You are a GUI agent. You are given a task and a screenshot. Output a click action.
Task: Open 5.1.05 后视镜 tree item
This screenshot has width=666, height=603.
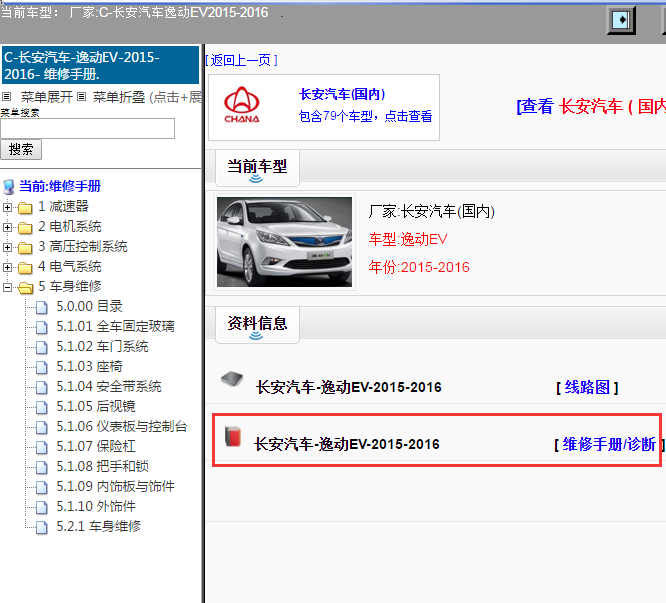click(96, 406)
